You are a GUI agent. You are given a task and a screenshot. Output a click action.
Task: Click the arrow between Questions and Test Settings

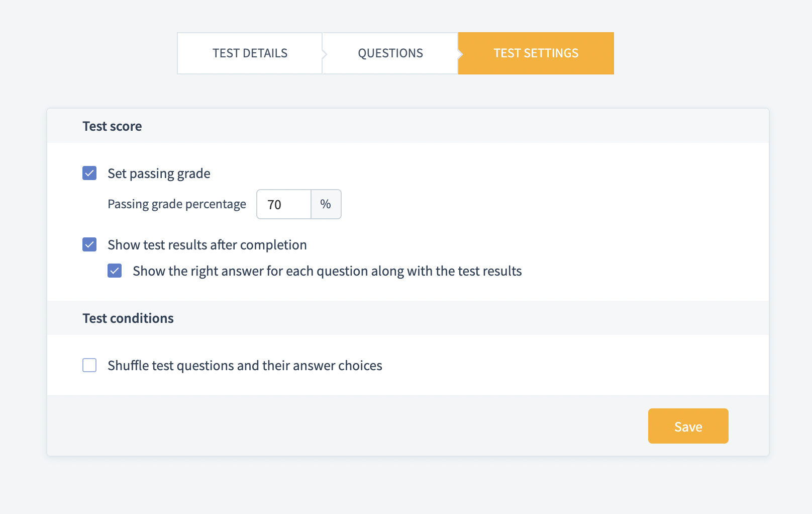pos(460,53)
